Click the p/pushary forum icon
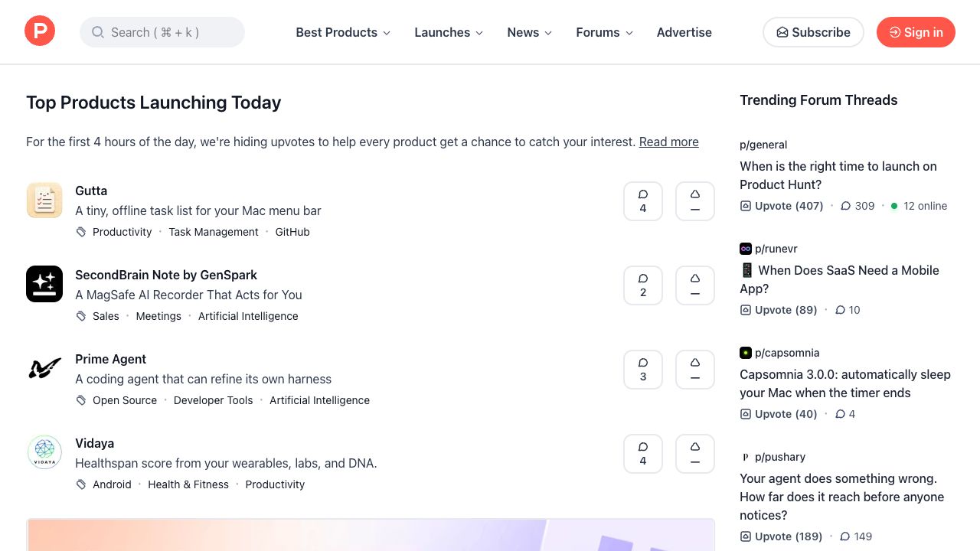 tap(746, 457)
